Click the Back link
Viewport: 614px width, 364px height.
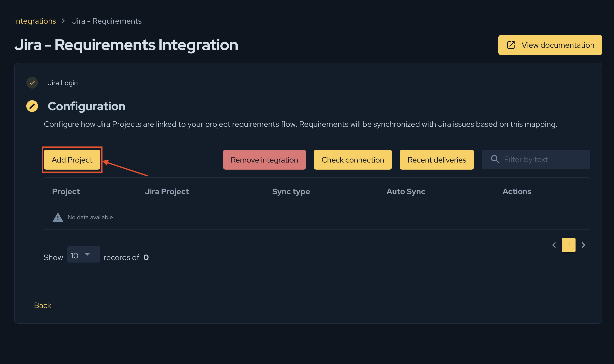coord(42,305)
